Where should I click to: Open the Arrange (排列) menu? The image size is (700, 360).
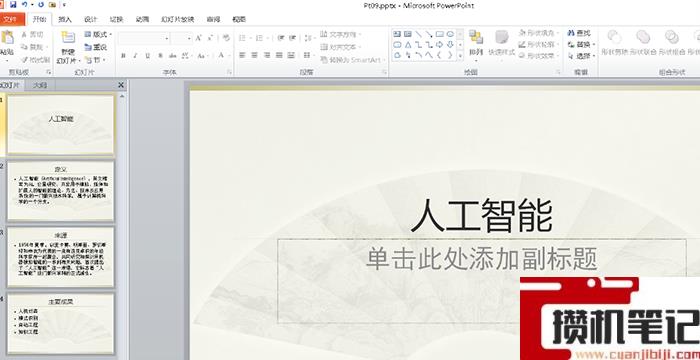[x=476, y=45]
